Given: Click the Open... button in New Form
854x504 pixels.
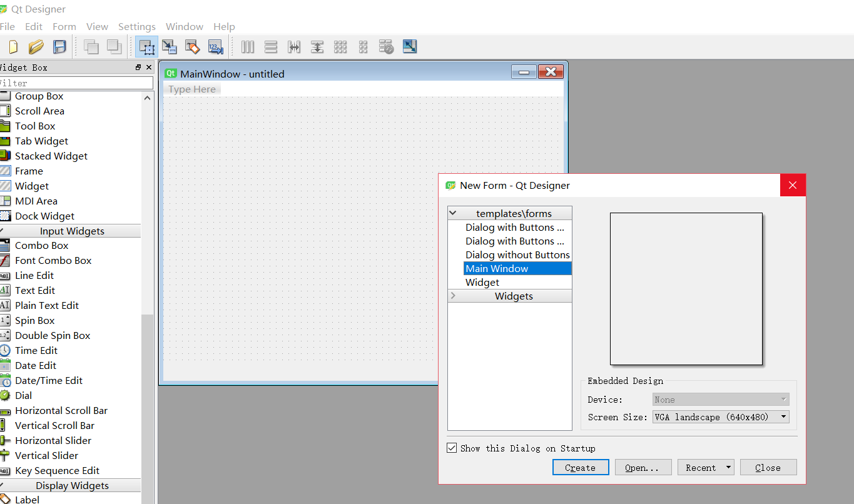Looking at the screenshot, I should click(643, 468).
